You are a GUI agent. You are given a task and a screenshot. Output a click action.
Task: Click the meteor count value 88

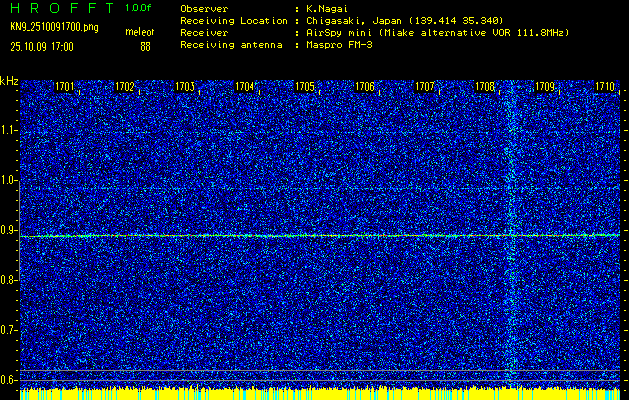[x=145, y=46]
